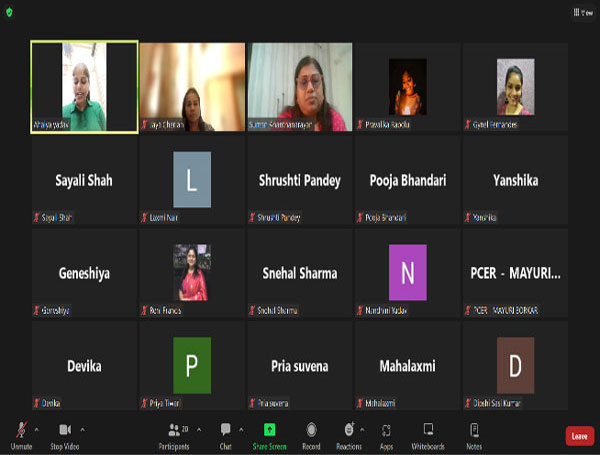Click the Yanshika name tile
Screen dimensions: 600x455
tap(515, 180)
